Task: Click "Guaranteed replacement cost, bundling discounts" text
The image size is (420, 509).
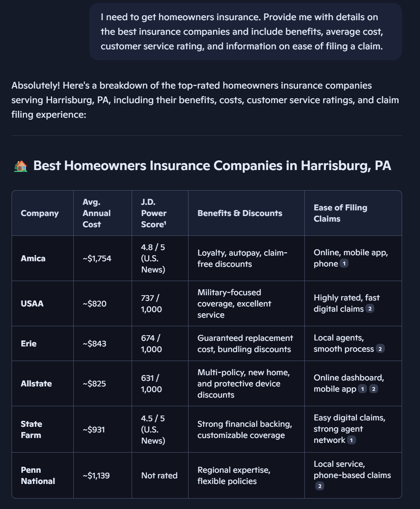Action: tap(245, 343)
